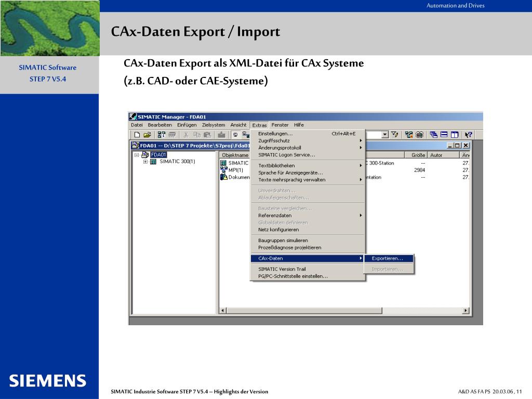This screenshot has height=399, width=532.
Task: Open the Fenster menu
Action: coord(280,125)
